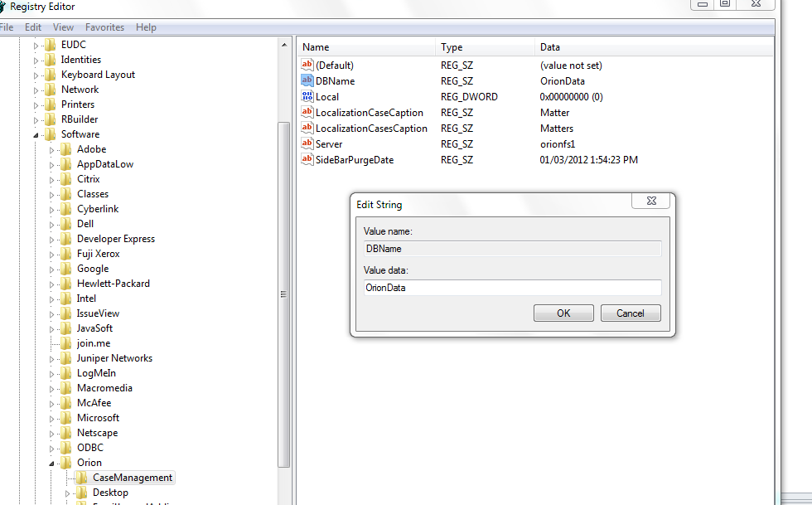Collapse the Orion tree node
The height and width of the screenshot is (505, 812).
point(51,464)
